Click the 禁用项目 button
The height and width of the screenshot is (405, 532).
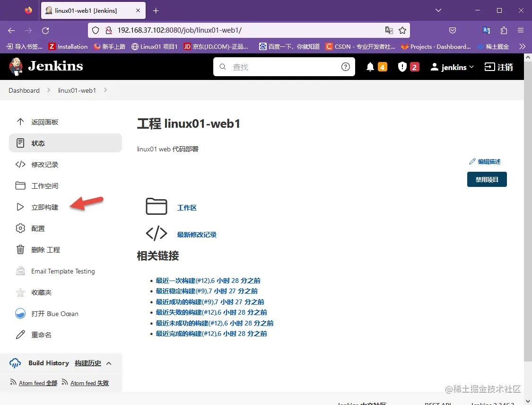487,179
